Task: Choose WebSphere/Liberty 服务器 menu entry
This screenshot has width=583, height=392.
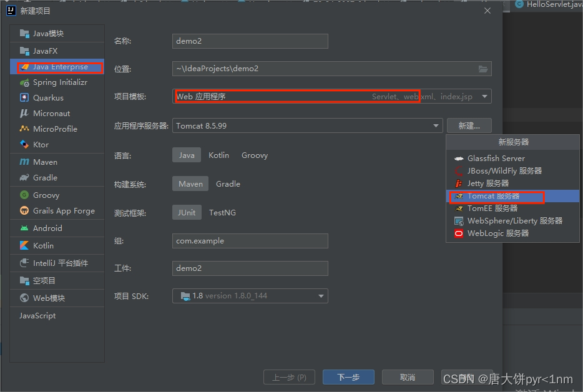Action: (512, 221)
